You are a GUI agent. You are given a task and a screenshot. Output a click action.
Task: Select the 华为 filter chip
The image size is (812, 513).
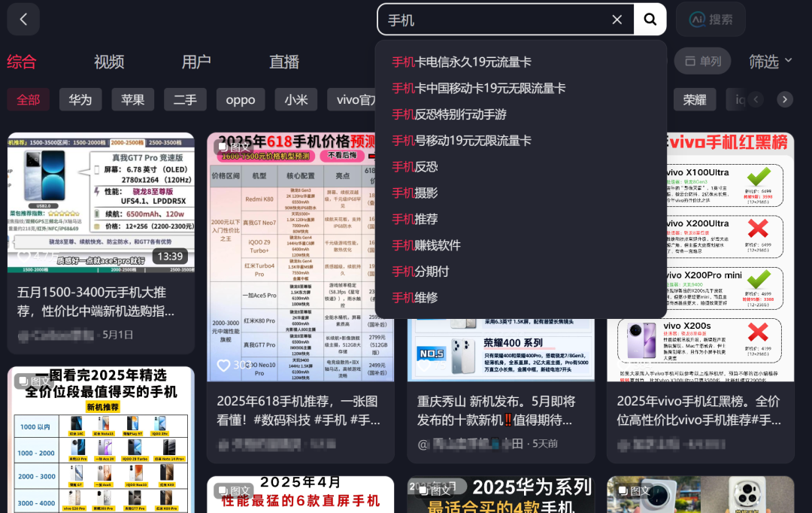coord(80,99)
